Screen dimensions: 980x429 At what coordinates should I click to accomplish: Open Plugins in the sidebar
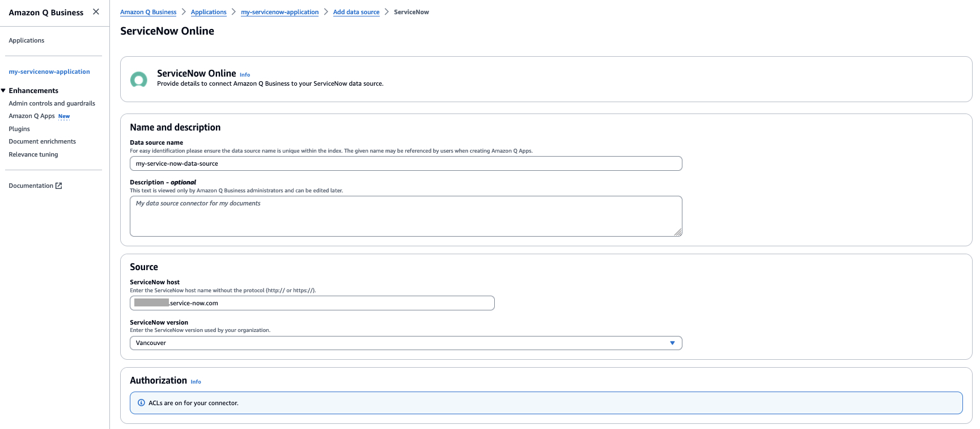tap(19, 129)
